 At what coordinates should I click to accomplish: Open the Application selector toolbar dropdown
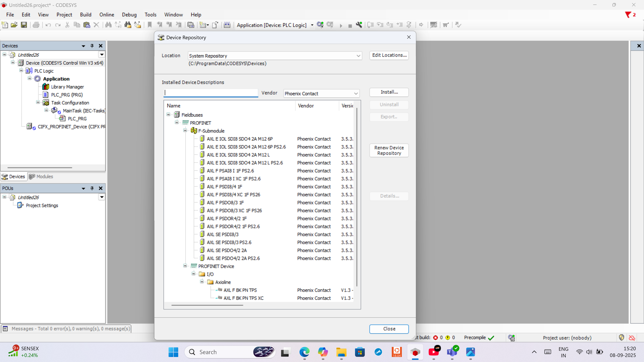[312, 25]
